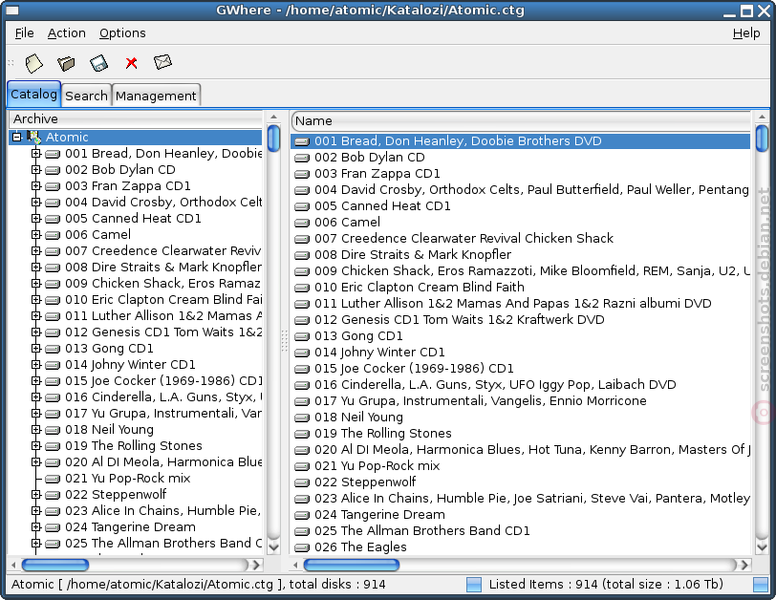Switch to the Management tab
776x600 pixels.
[x=156, y=96]
